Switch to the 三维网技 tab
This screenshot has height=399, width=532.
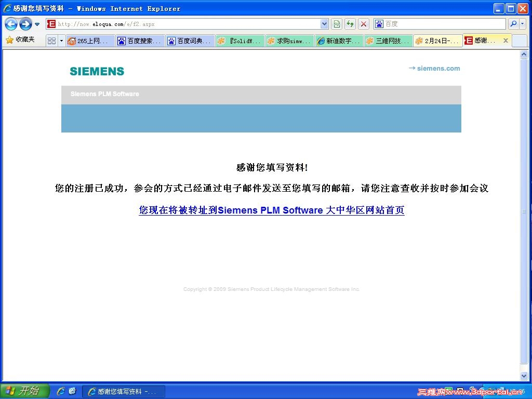[x=389, y=41]
